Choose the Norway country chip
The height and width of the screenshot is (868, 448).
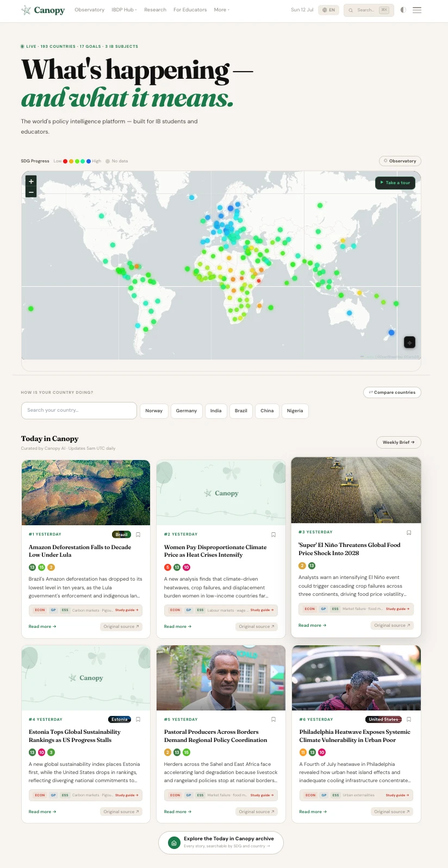[x=154, y=411]
